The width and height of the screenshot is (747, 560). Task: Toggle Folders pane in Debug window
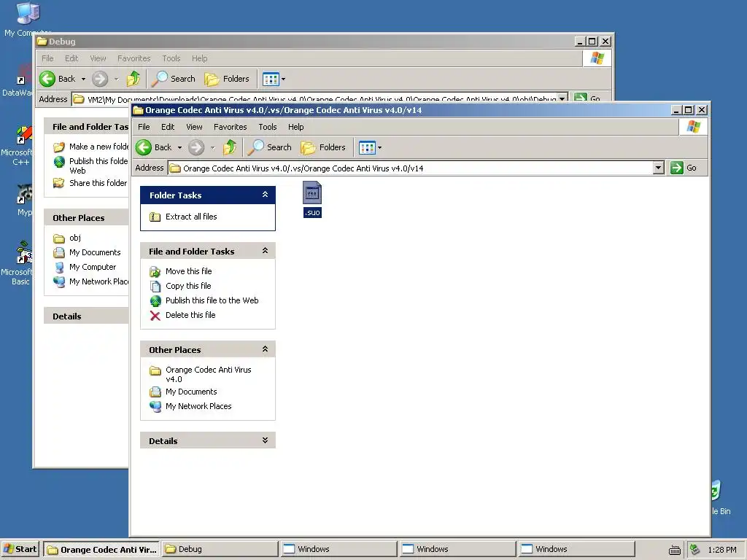tap(227, 79)
